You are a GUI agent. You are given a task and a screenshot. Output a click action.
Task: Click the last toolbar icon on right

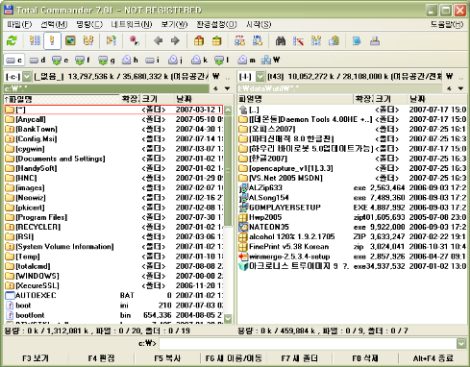(375, 41)
